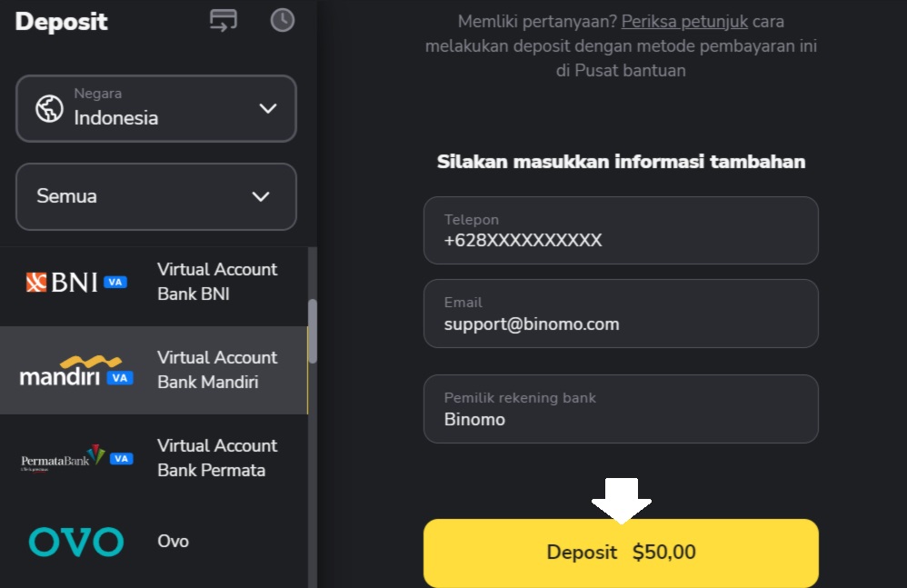Click the payment methods list scrollbar
The image size is (907, 588).
point(313,331)
